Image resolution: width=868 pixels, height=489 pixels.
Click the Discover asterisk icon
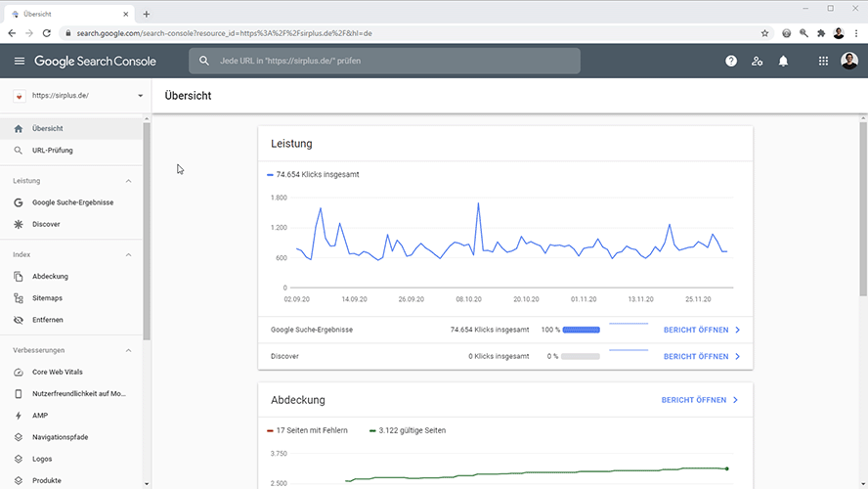click(x=19, y=224)
